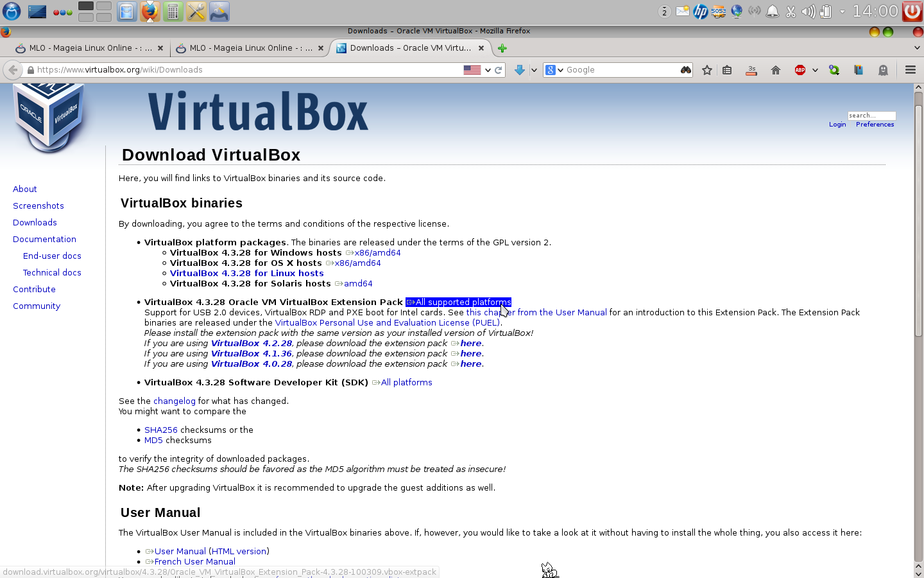Open the downloads button dropdown arrow
924x578 pixels.
[534, 70]
